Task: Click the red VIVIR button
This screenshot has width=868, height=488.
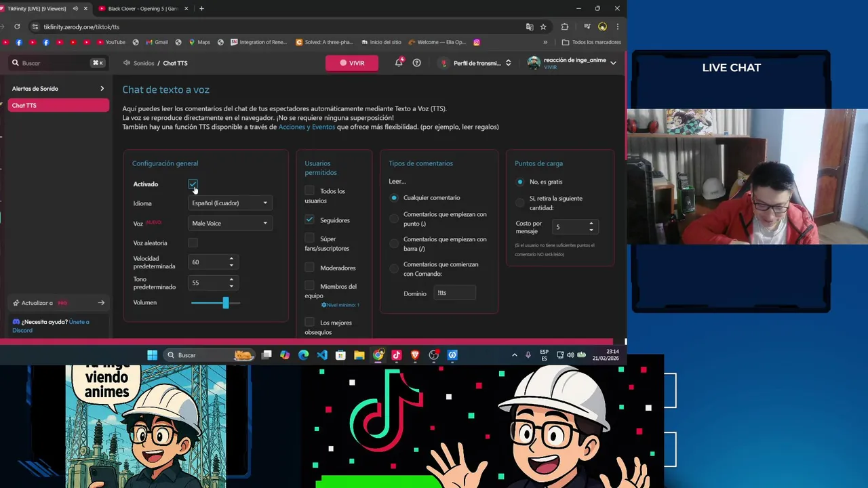Action: coord(352,63)
